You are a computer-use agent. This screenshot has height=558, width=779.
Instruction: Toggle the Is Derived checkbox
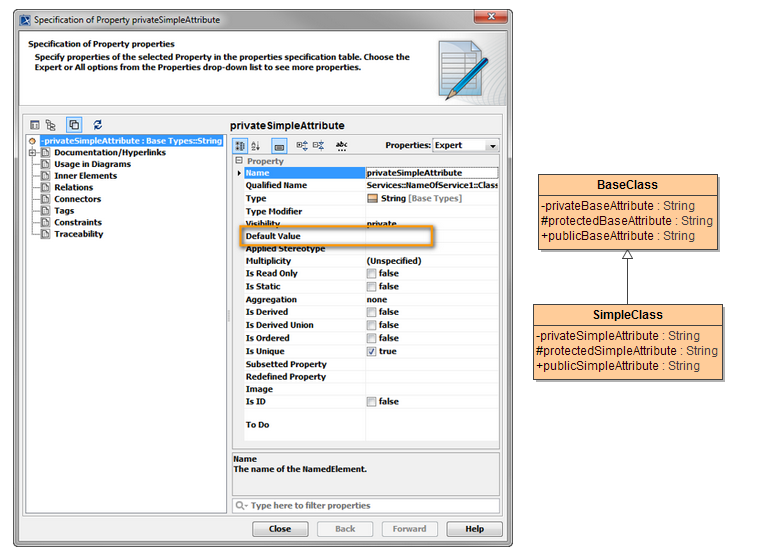point(371,312)
